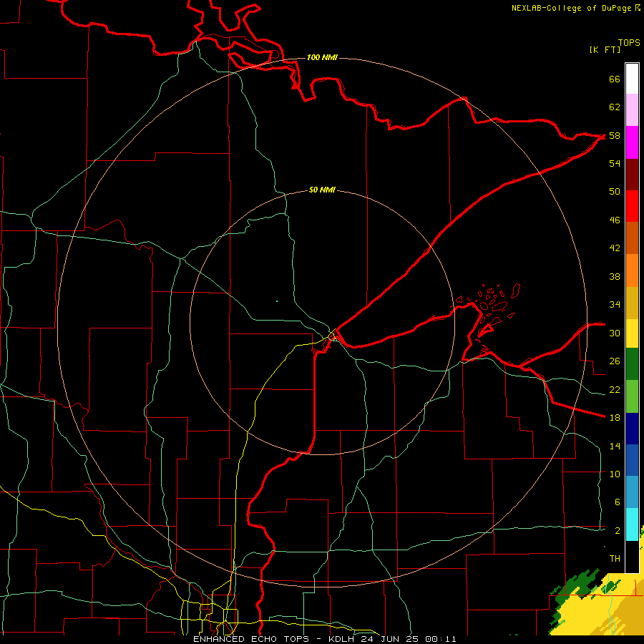This screenshot has width=644, height=644.
Task: Click the 100 NMI range ring label
Action: pyautogui.click(x=322, y=57)
